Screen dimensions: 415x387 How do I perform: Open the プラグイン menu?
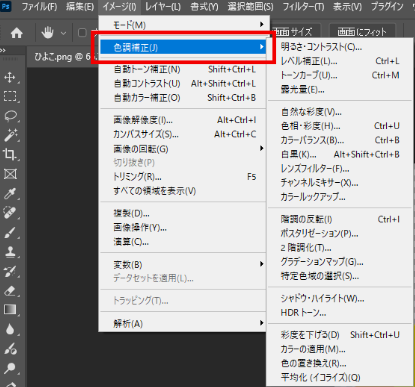pyautogui.click(x=387, y=6)
